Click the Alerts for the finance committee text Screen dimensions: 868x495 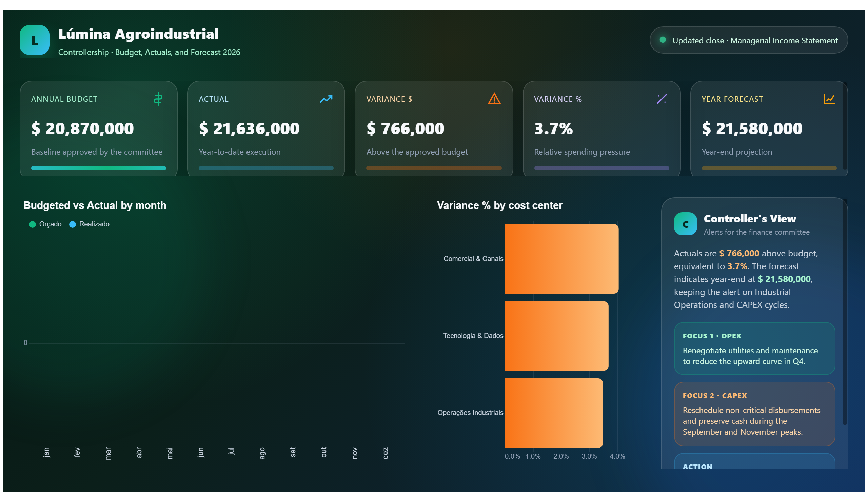[756, 232]
